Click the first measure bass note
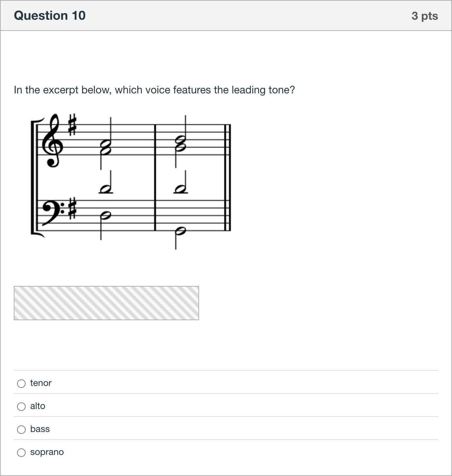Viewport: 452px width, 476px height. 105,215
